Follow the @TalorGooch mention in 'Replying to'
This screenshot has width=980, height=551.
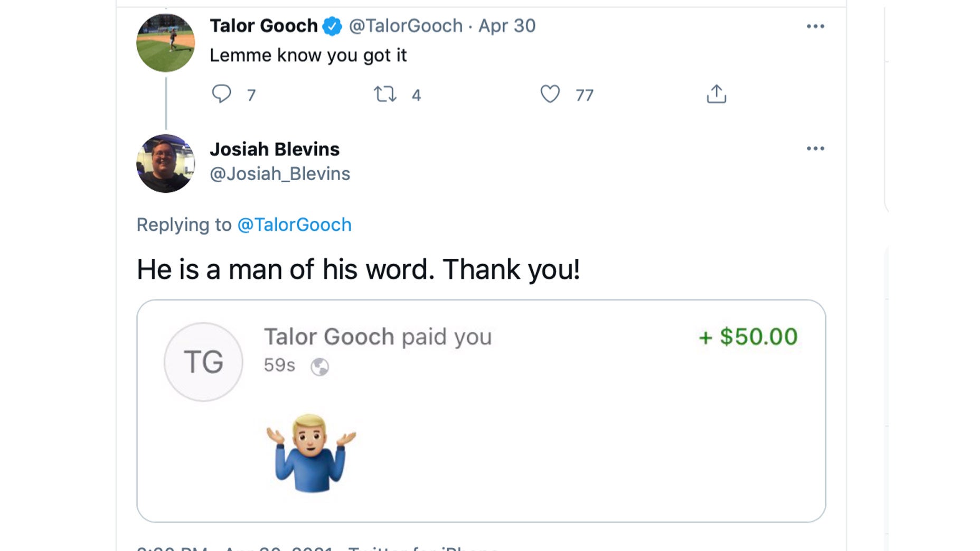(x=294, y=225)
